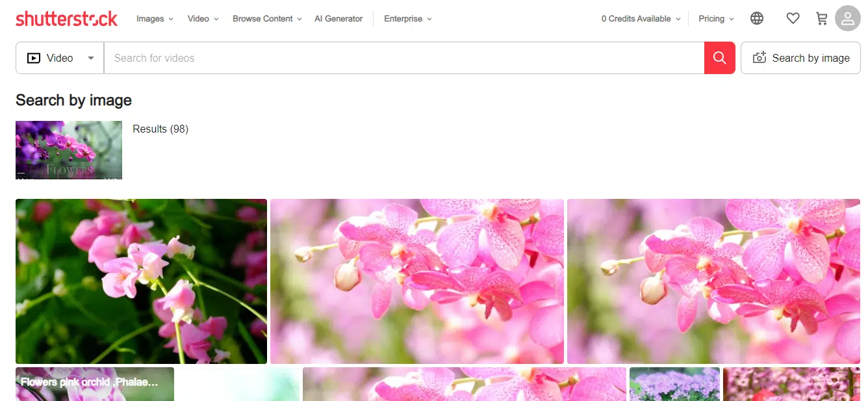Open the shopping cart
Image resolution: width=868 pixels, height=401 pixels.
(x=822, y=19)
